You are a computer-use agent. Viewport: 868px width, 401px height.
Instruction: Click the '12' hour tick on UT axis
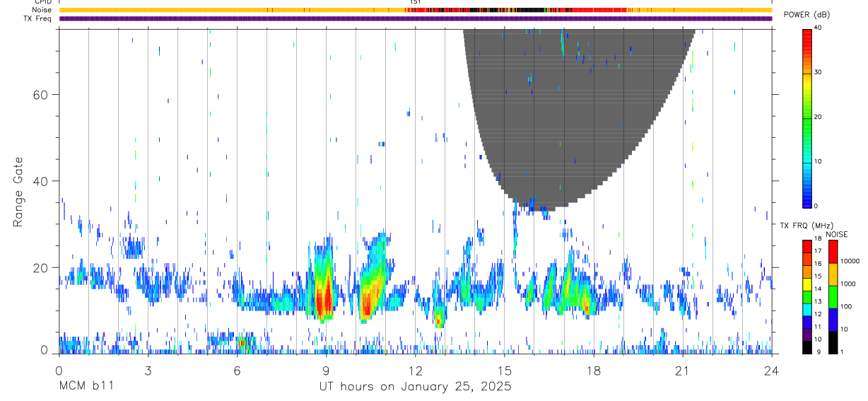point(415,371)
